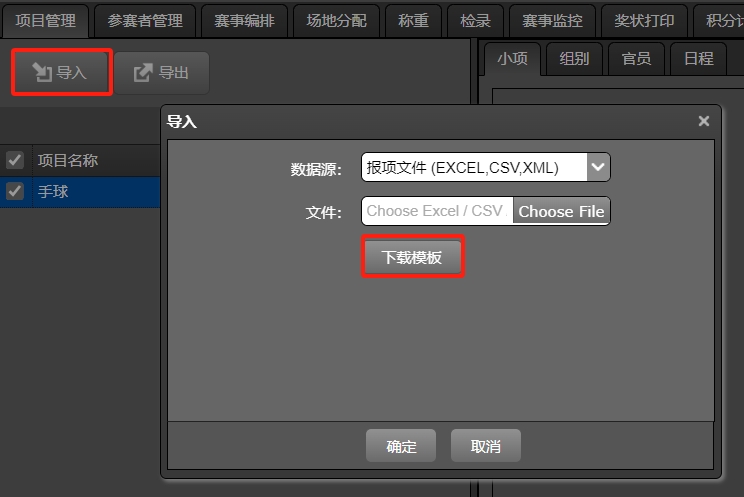The width and height of the screenshot is (744, 497).
Task: Close the 导入 dialog with the X
Action: click(x=704, y=121)
